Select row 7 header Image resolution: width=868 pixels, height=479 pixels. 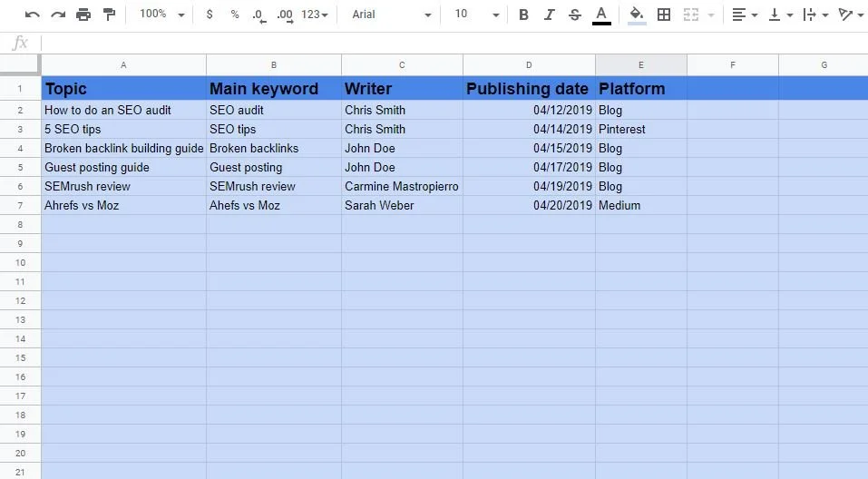coord(21,205)
